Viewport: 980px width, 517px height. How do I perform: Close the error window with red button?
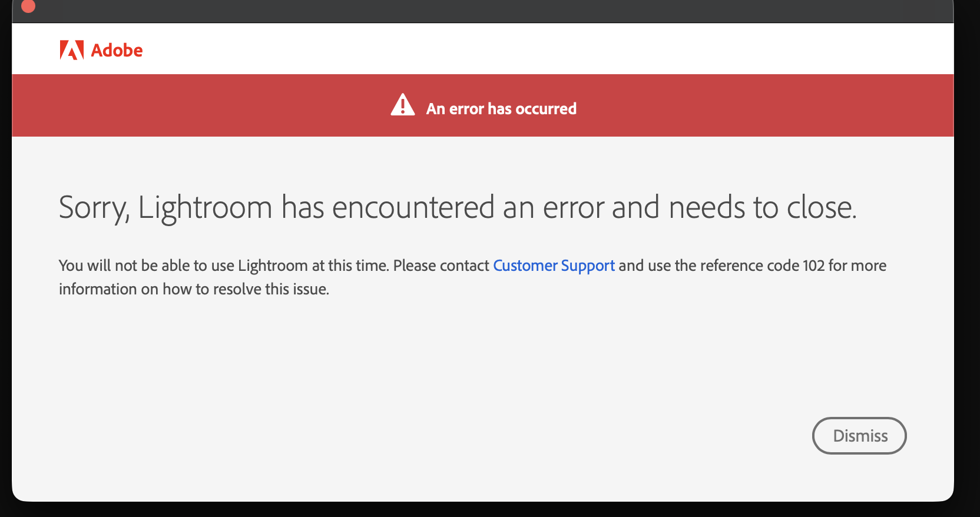28,6
